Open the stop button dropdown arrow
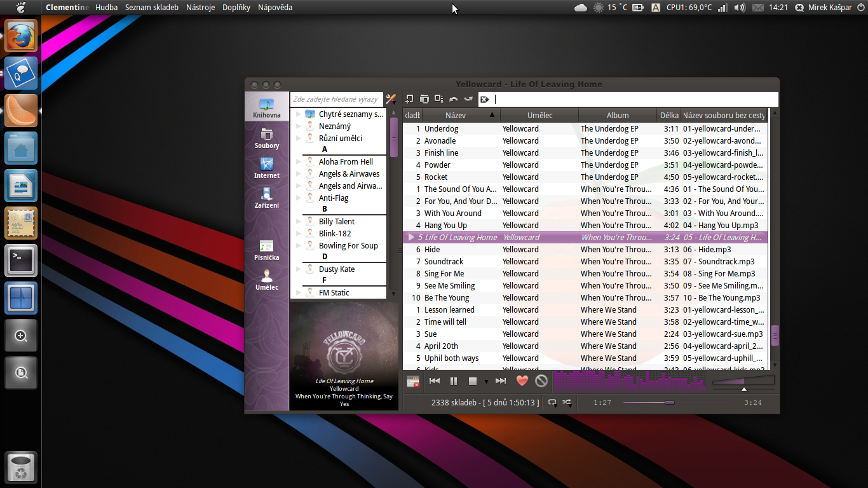Viewport: 868px width, 488px height. pos(486,381)
